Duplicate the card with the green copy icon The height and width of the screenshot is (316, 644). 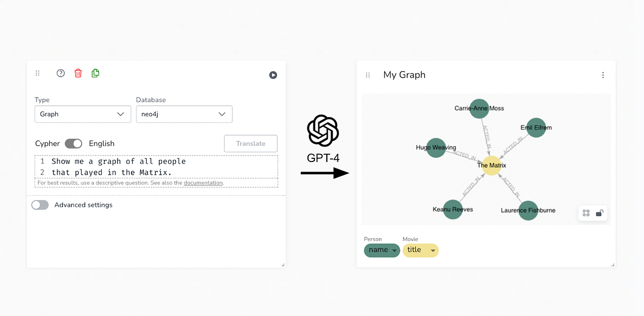(95, 73)
